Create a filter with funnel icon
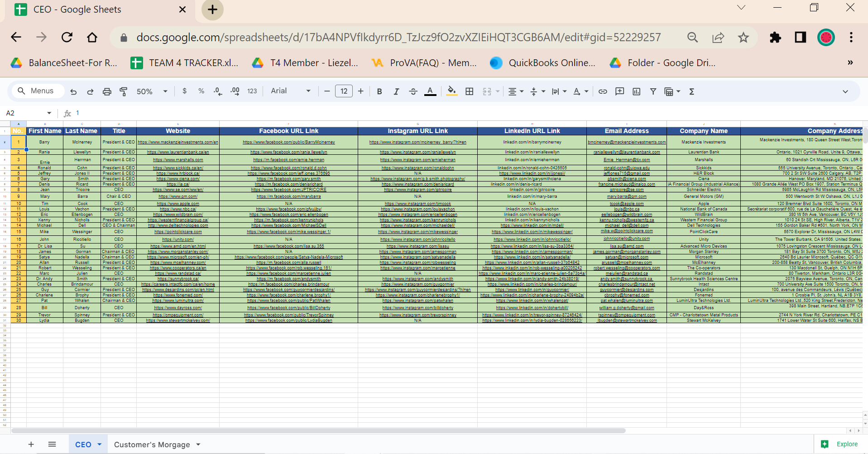This screenshot has height=454, width=868. click(x=653, y=91)
